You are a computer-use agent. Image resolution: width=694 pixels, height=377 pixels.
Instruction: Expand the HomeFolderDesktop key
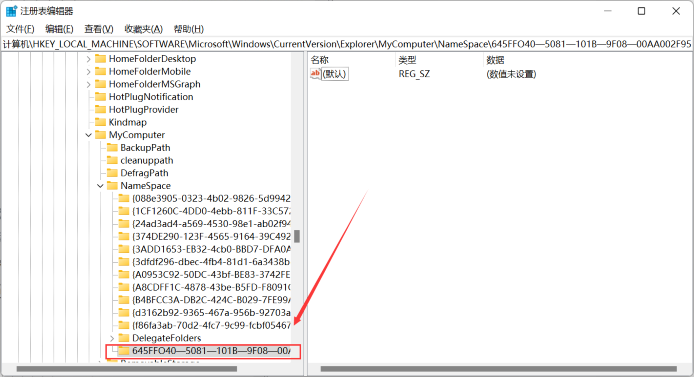point(89,59)
